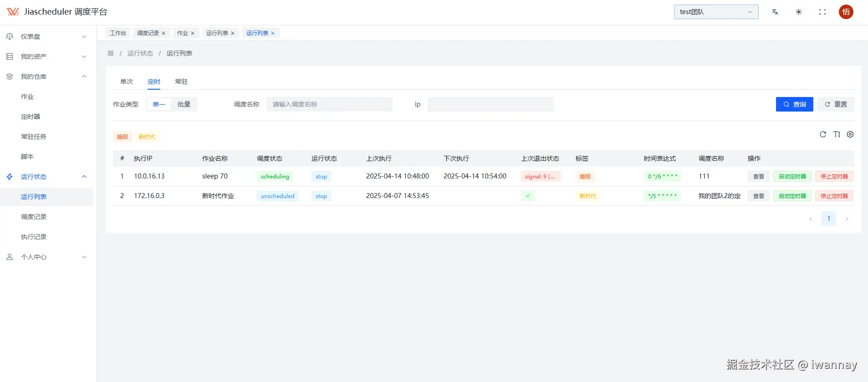Click the signal: 9 exit status badge
Image resolution: width=868 pixels, height=382 pixels.
click(x=540, y=177)
